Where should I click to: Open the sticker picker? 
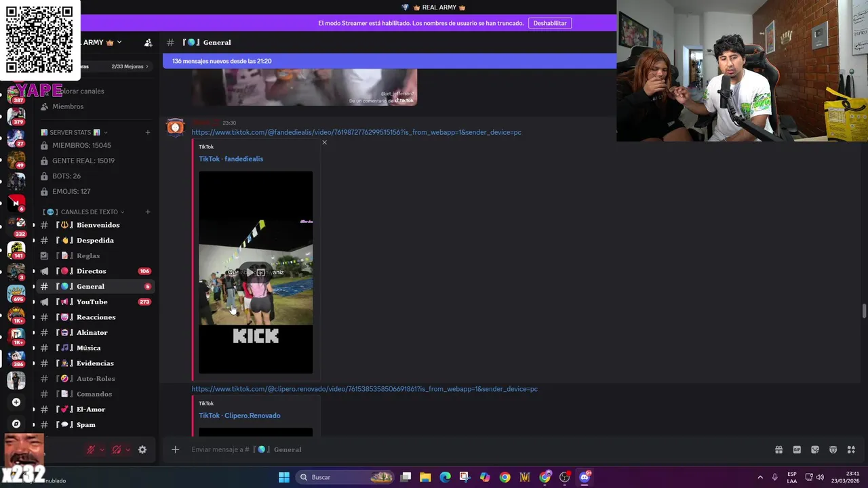(x=815, y=449)
